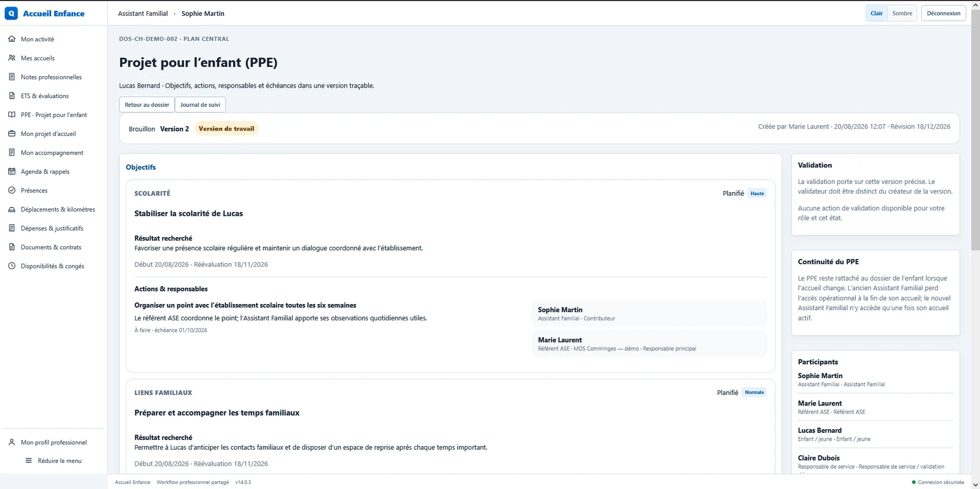Image resolution: width=980 pixels, height=489 pixels.
Task: Click the v14.0.3 version label in footer
Action: [x=243, y=482]
